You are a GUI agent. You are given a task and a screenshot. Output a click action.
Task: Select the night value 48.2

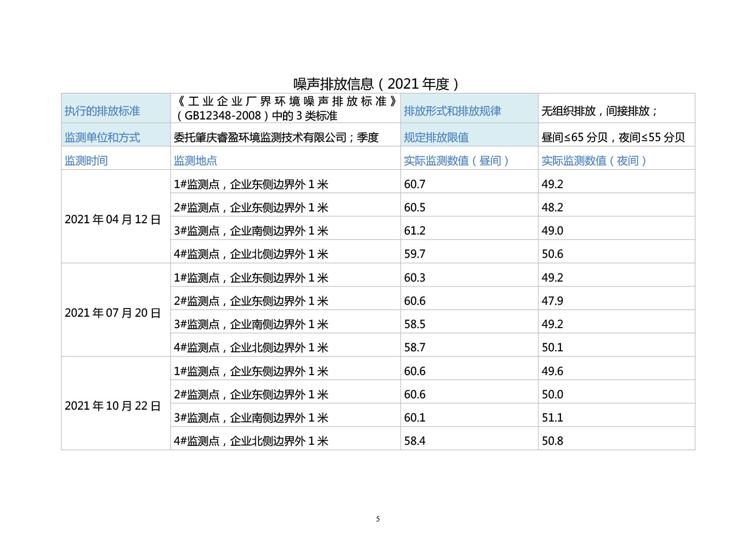pos(617,205)
